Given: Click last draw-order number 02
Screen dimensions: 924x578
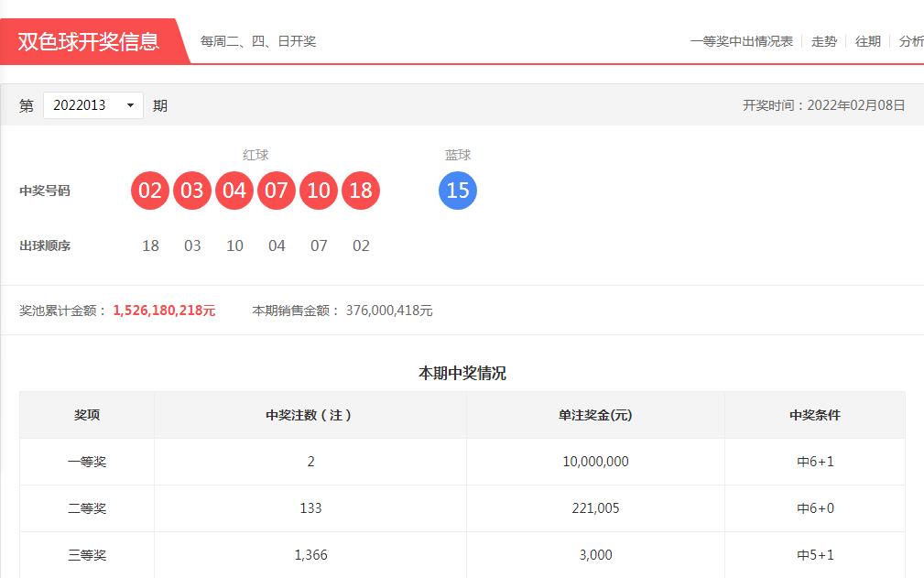Looking at the screenshot, I should [361, 245].
